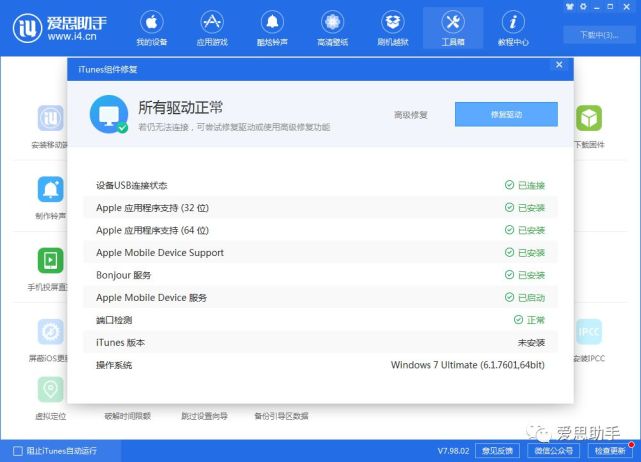Image resolution: width=641 pixels, height=462 pixels.
Task: Open settings gear in title bar
Action: 583,7
